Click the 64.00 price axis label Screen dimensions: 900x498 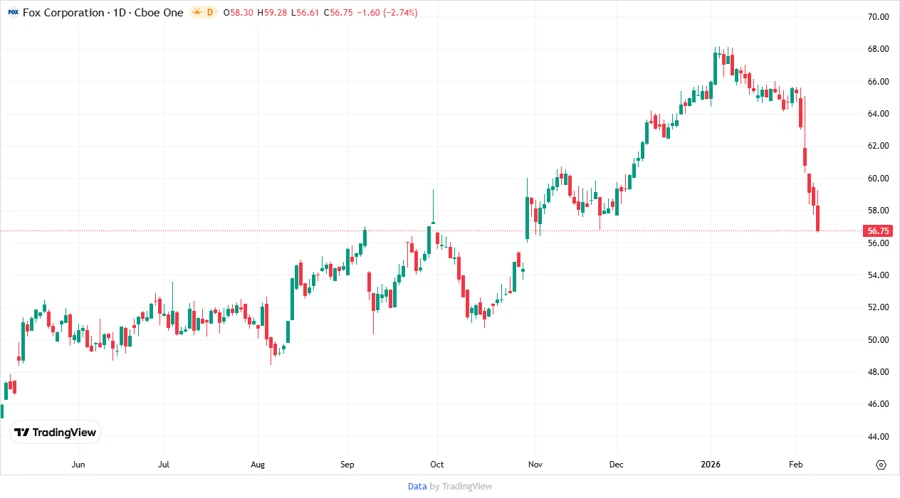(878, 114)
